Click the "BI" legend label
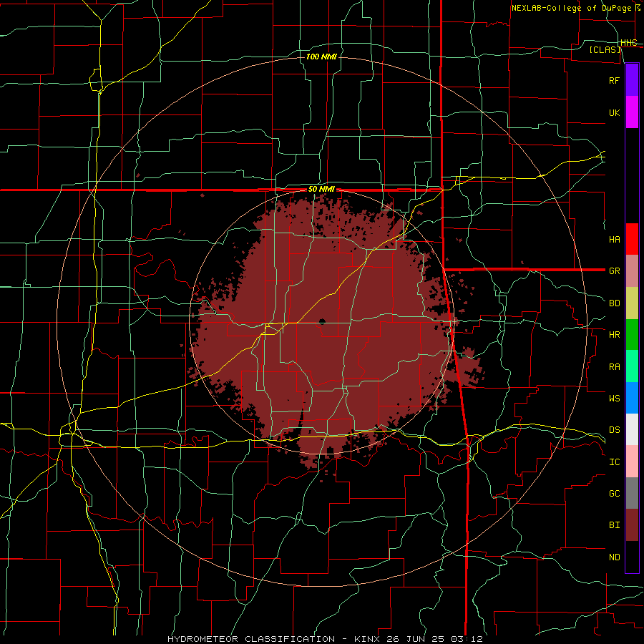This screenshot has height=644, width=644. (614, 525)
